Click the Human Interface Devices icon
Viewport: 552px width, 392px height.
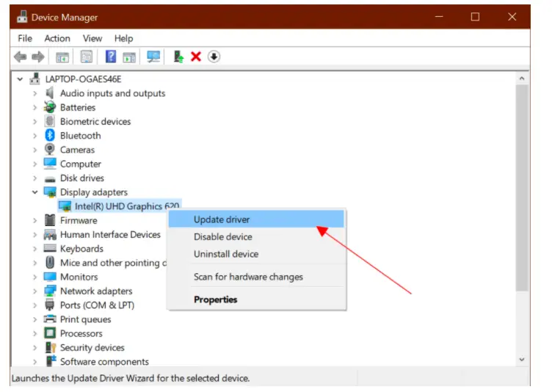click(x=50, y=235)
